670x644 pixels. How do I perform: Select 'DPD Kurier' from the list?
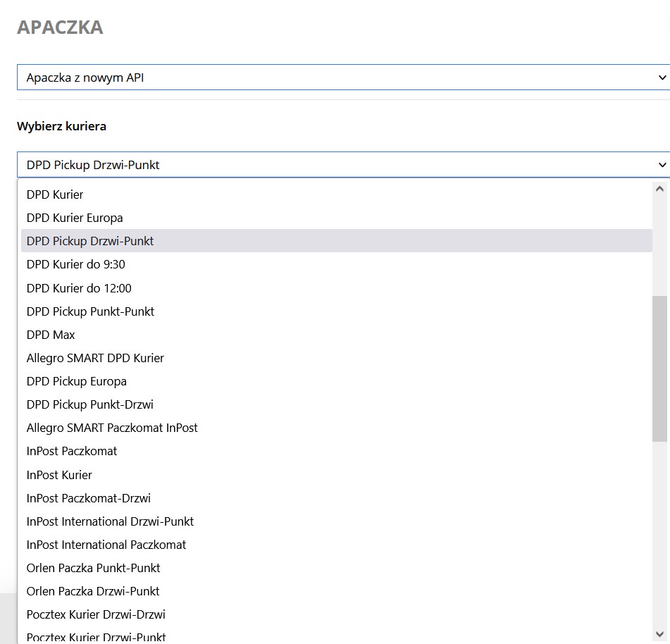click(336, 194)
